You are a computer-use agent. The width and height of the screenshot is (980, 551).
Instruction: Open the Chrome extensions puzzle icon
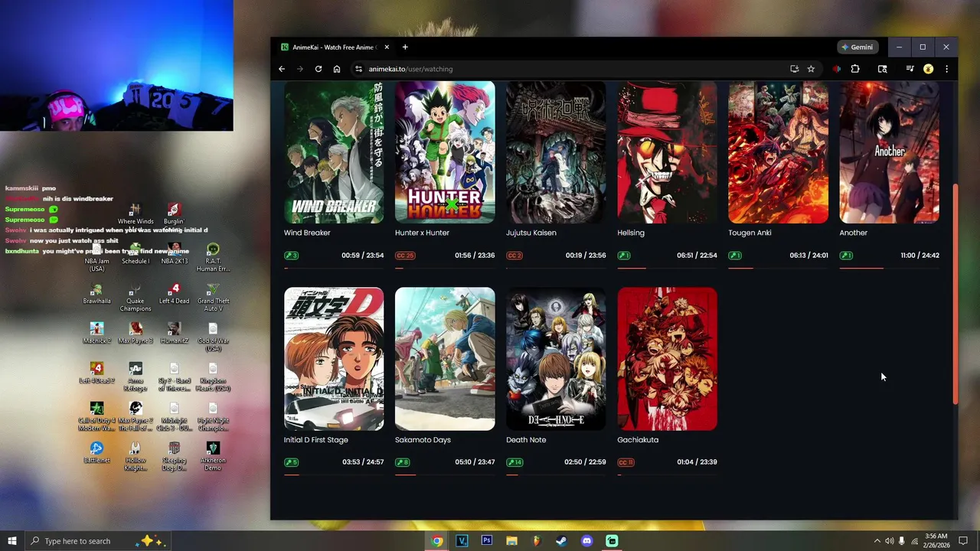tap(855, 69)
